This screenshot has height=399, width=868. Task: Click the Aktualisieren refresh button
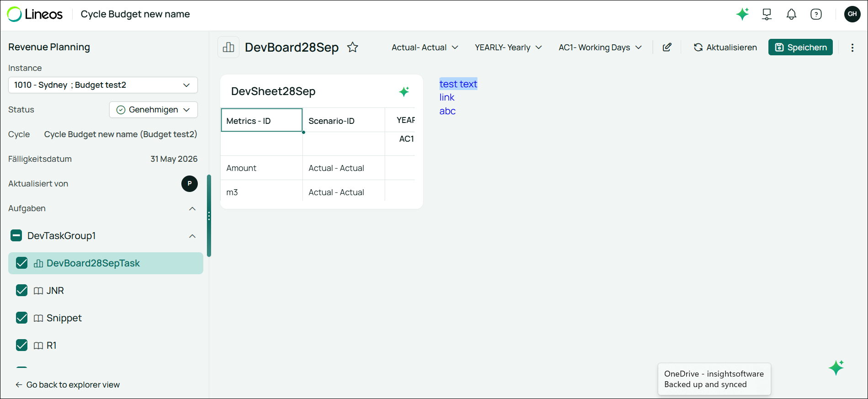point(725,48)
